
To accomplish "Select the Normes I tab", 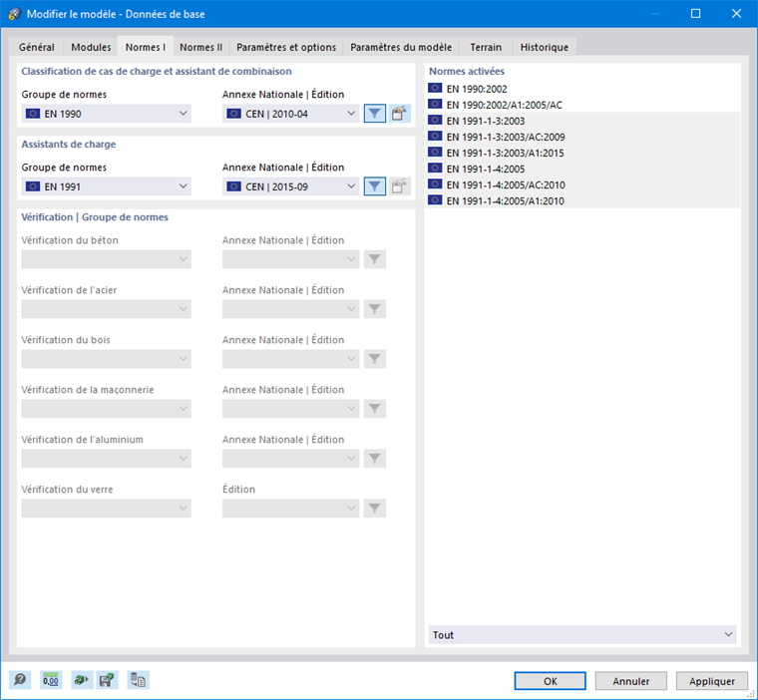I will (x=146, y=47).
